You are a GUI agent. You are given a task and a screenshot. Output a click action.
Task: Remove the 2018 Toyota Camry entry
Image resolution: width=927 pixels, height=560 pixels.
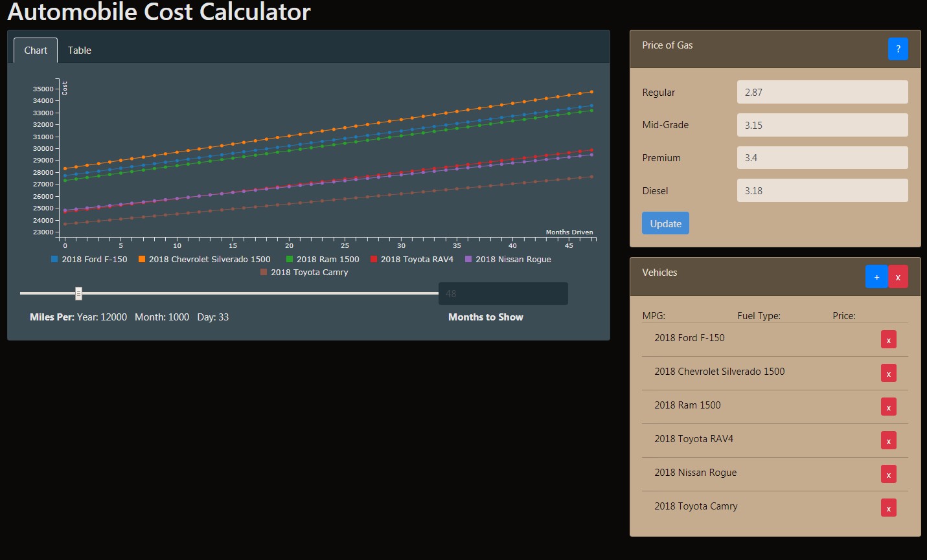tap(888, 508)
